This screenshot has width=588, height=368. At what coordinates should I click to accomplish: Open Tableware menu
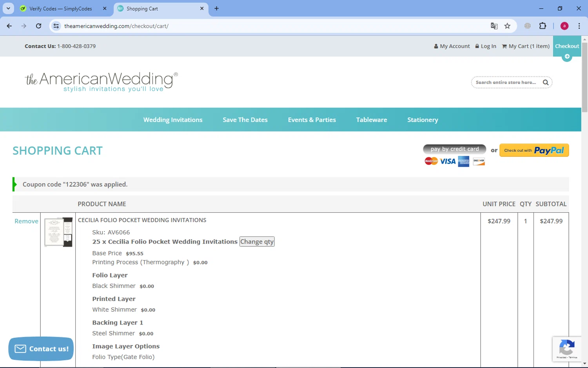(x=371, y=120)
